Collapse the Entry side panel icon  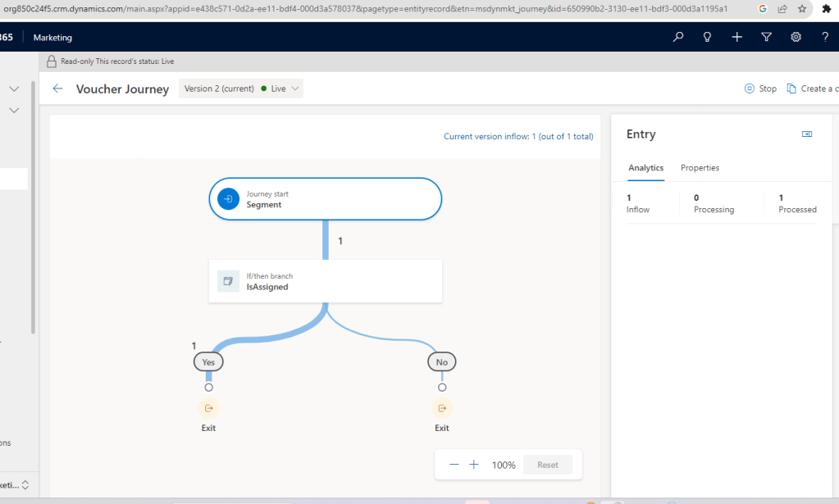point(807,134)
